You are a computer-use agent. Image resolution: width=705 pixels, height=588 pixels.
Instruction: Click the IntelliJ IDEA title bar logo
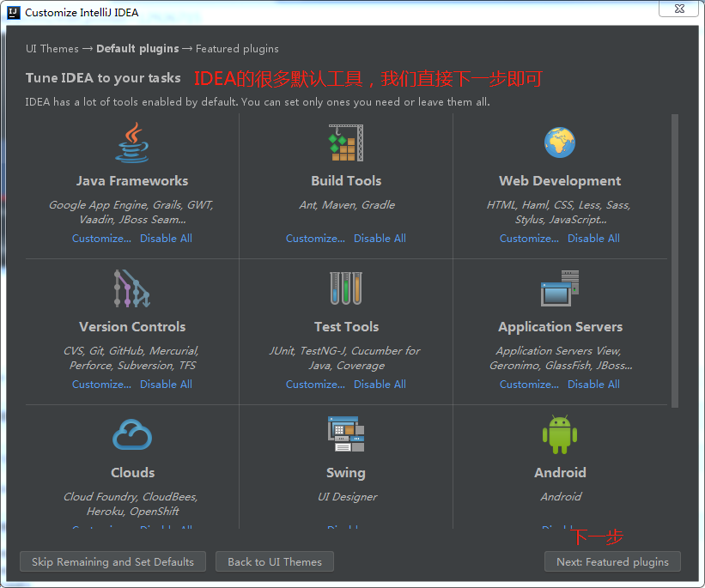pyautogui.click(x=14, y=13)
